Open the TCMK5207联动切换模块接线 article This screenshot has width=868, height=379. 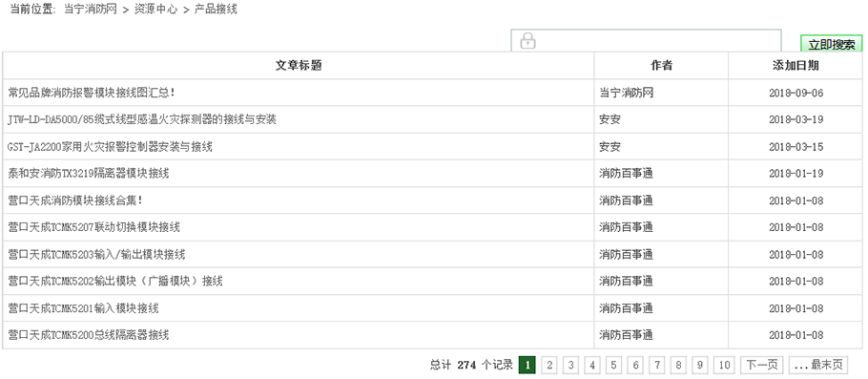[x=94, y=227]
